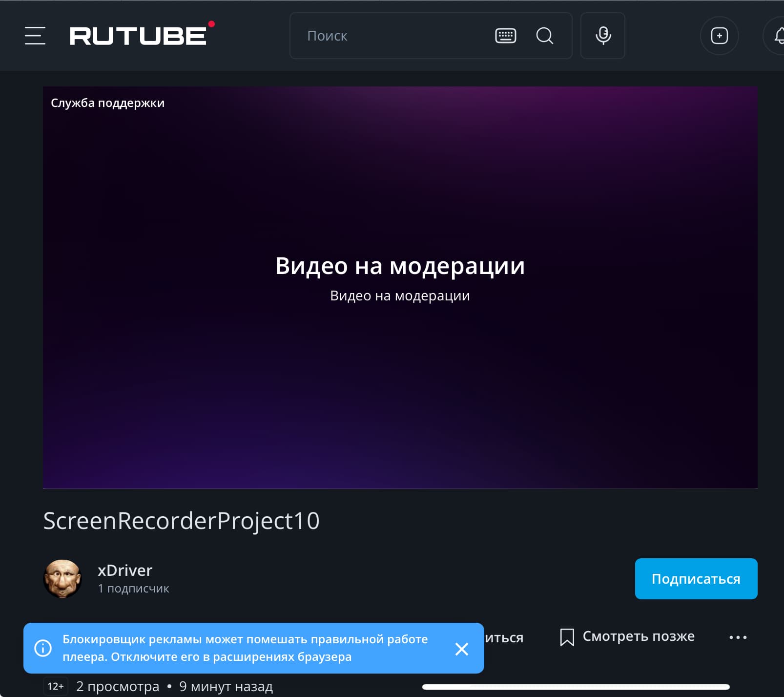Screen dimensions: 784x697
Task: Open the three-dots more options menu
Action: point(738,637)
